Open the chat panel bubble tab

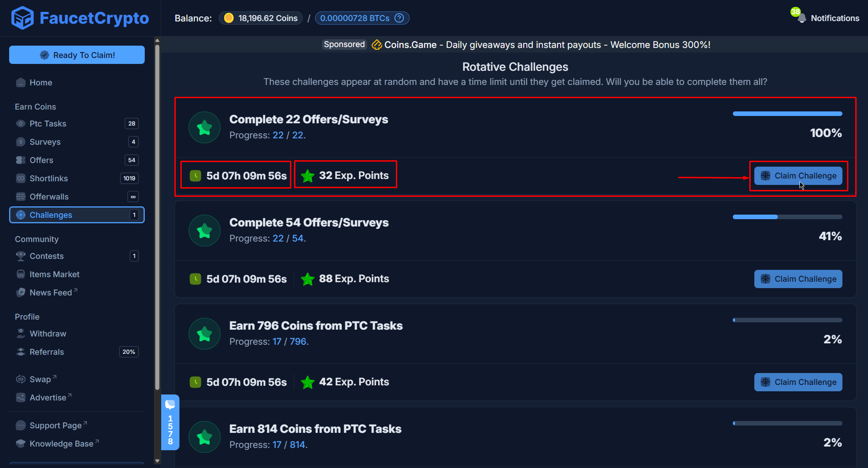(170, 405)
